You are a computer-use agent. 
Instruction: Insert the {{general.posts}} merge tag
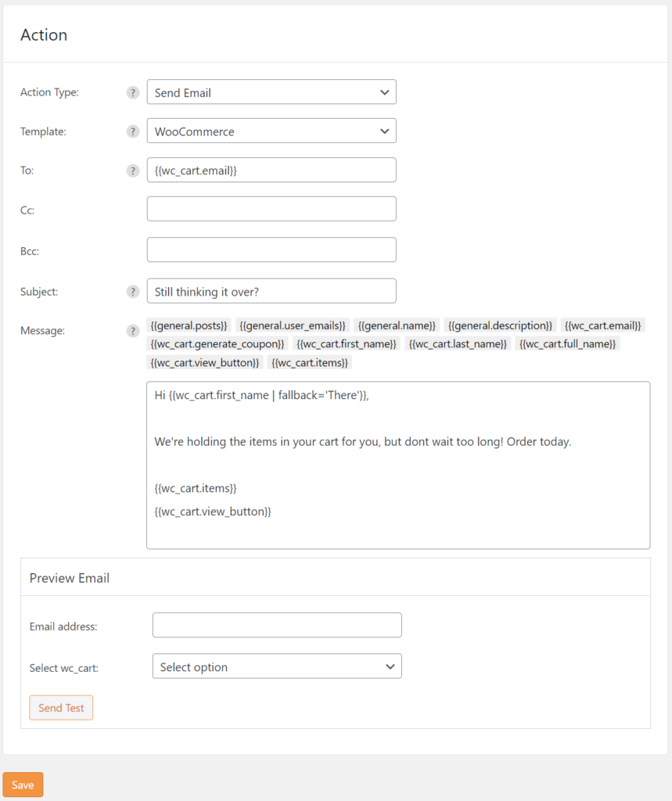click(x=189, y=325)
